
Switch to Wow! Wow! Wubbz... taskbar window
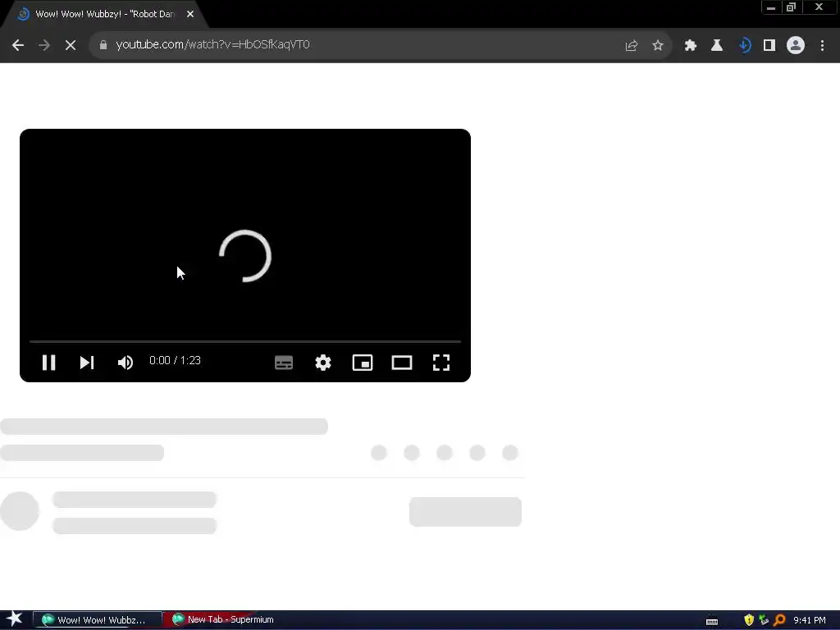tap(98, 620)
